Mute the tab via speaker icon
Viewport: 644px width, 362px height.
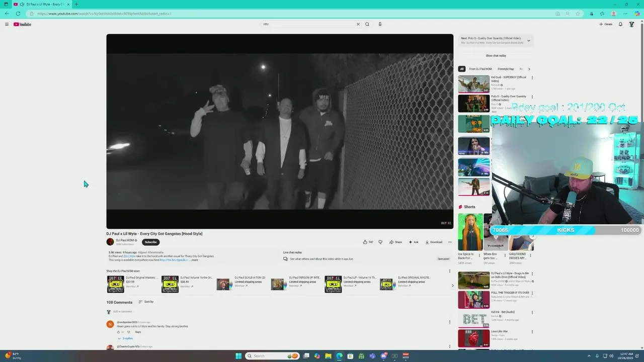click(x=22, y=5)
